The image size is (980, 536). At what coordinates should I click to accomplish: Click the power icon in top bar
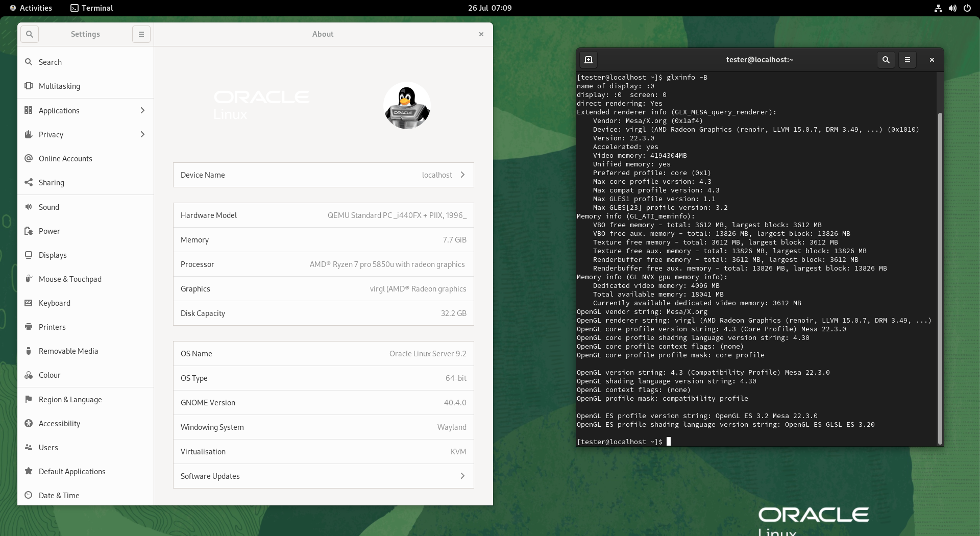click(967, 8)
